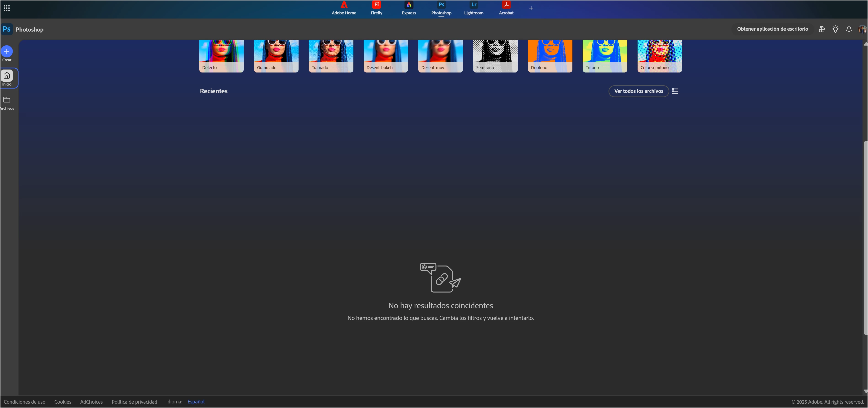
Task: Switch to the Firefly app tab
Action: tap(376, 8)
